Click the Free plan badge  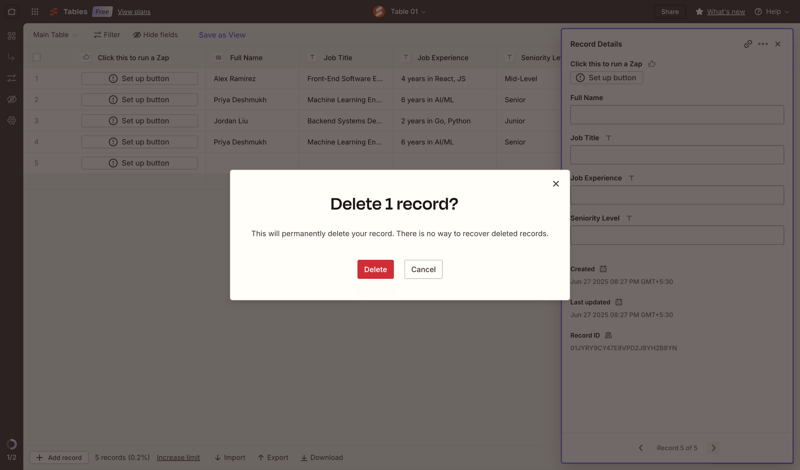102,11
